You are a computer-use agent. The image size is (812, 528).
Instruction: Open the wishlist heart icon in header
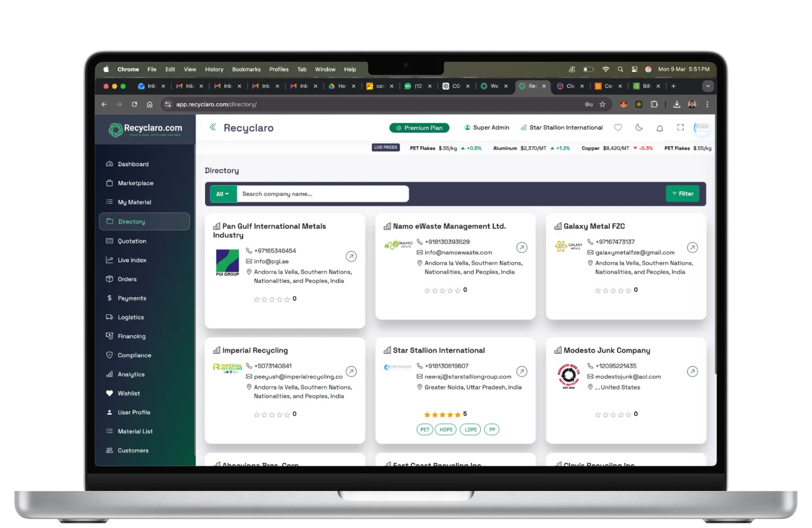coord(618,127)
